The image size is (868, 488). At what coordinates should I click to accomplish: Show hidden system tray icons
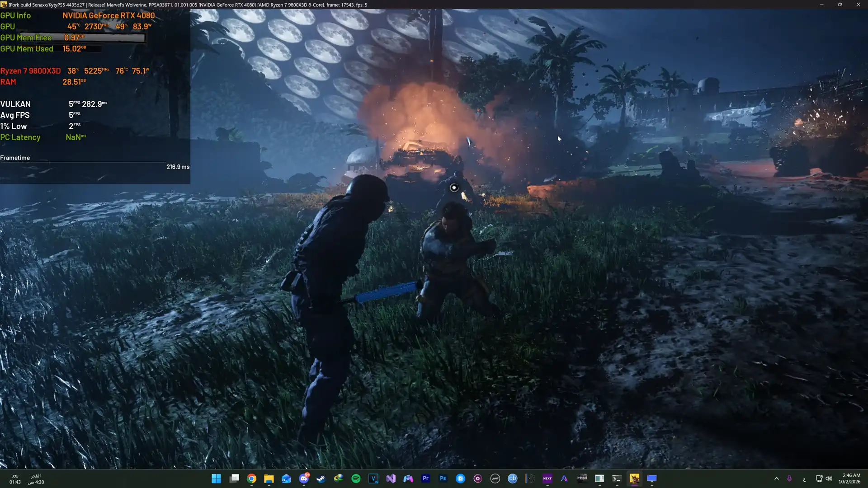coord(776,479)
